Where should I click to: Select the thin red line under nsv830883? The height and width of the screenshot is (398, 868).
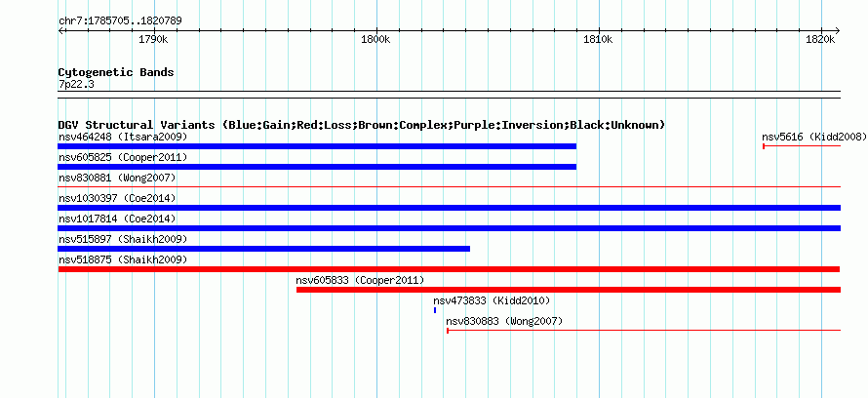click(x=644, y=331)
